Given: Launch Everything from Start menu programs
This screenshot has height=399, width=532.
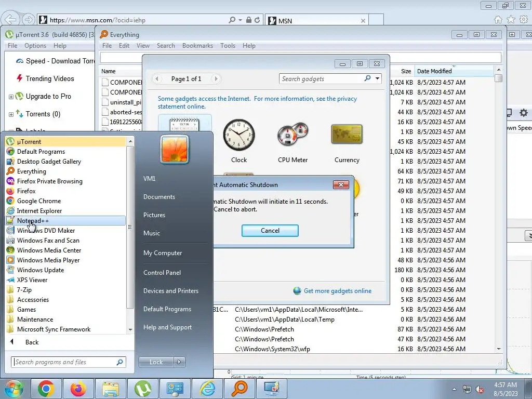Looking at the screenshot, I should (x=65, y=171).
